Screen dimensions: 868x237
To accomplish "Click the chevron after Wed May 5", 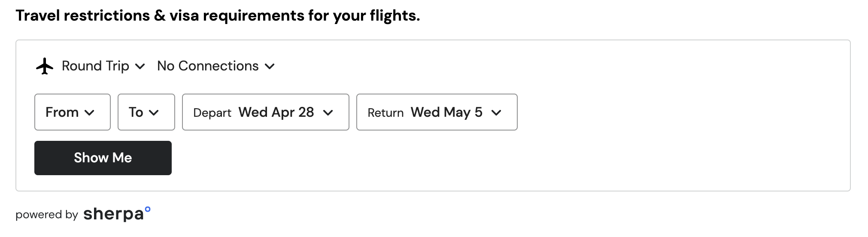I will [x=496, y=113].
